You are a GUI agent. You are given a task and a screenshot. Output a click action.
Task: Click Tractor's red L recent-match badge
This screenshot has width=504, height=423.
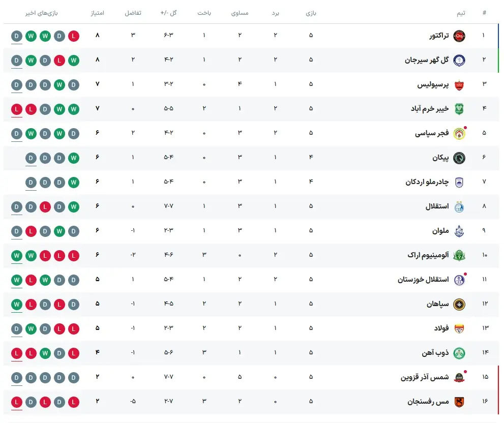74,36
